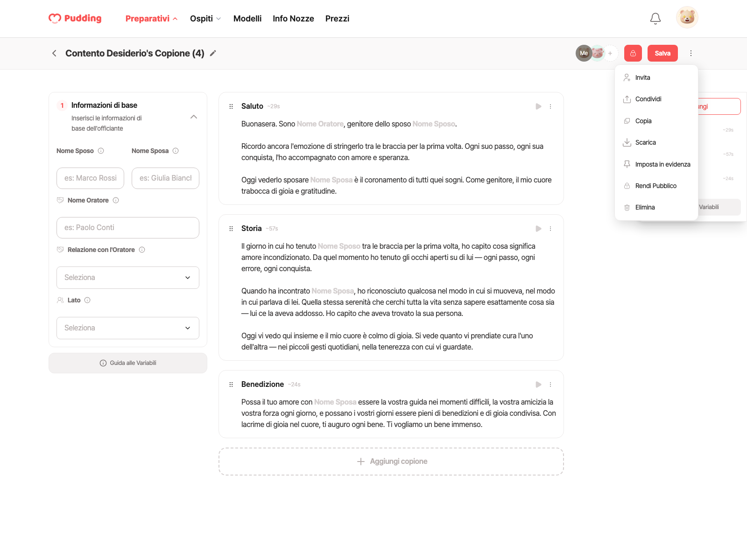Show info for Lato field
The height and width of the screenshot is (560, 747).
tap(87, 300)
